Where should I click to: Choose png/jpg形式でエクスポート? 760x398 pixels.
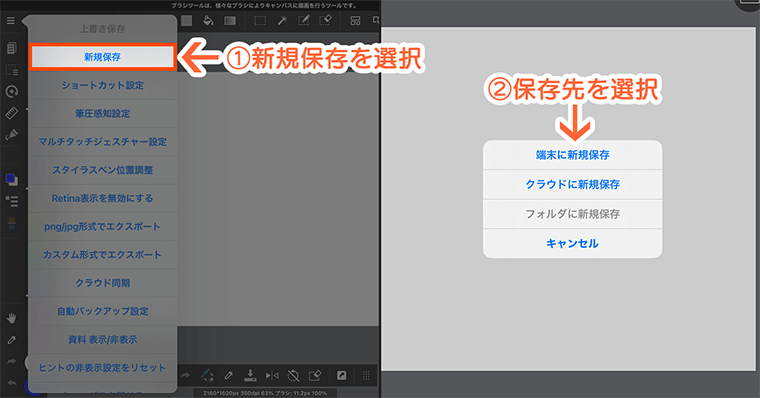tap(102, 226)
